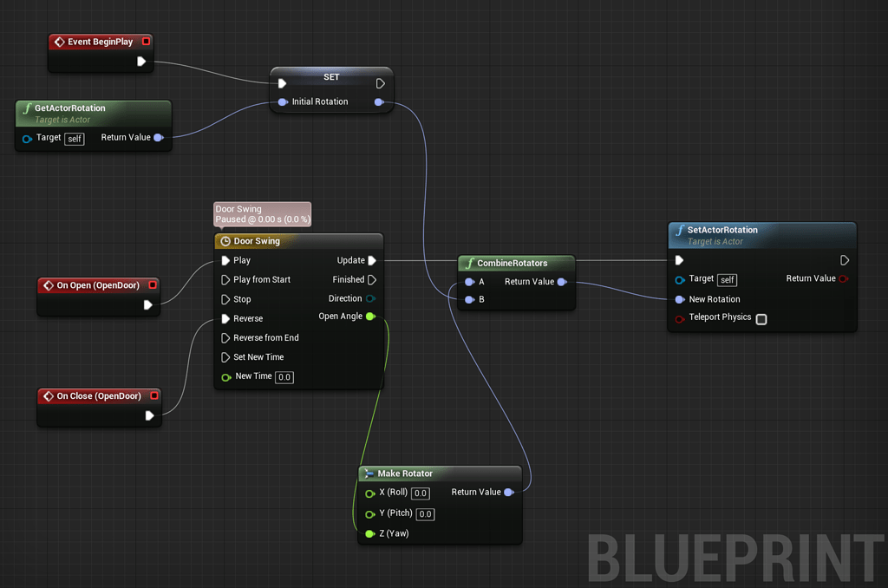Click Make Rotator Return Value output pin
This screenshot has width=888, height=588.
pos(509,493)
